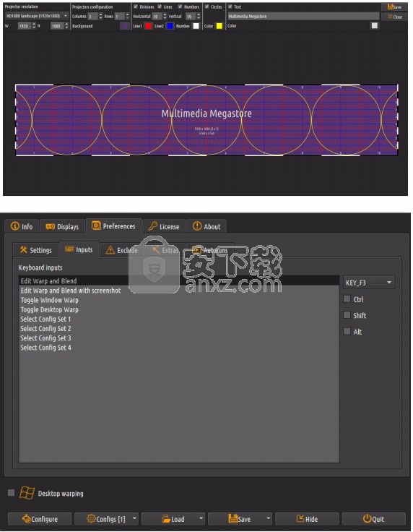Viewport: 413px width, 532px height.
Task: Click the Exclude warning triangle icon
Action: click(110, 250)
